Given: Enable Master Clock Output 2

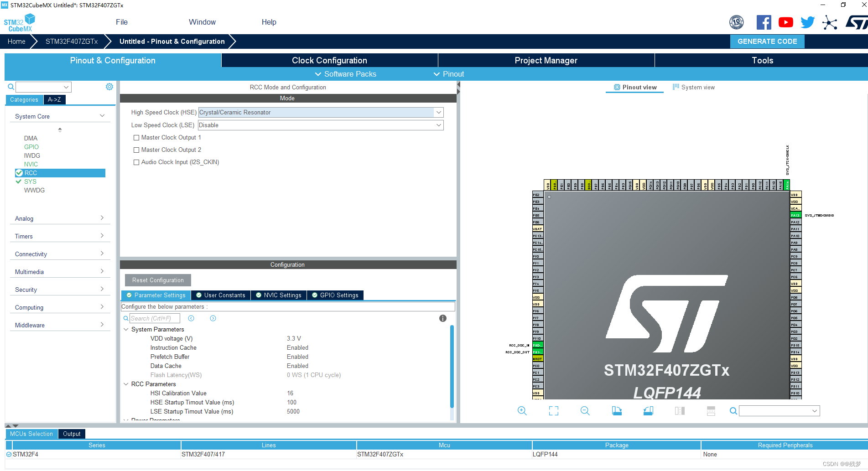Looking at the screenshot, I should tap(136, 150).
